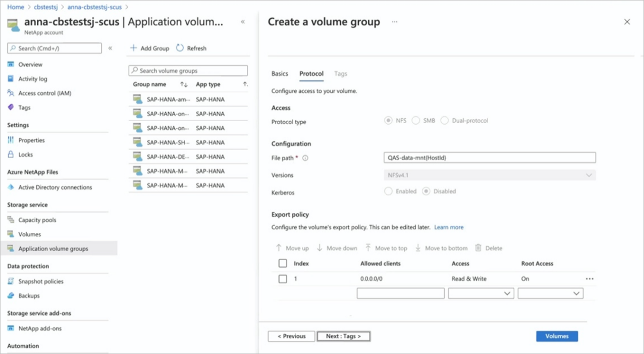Click the Read & Write access cell
Viewport: 644px width, 354px height.
click(469, 279)
